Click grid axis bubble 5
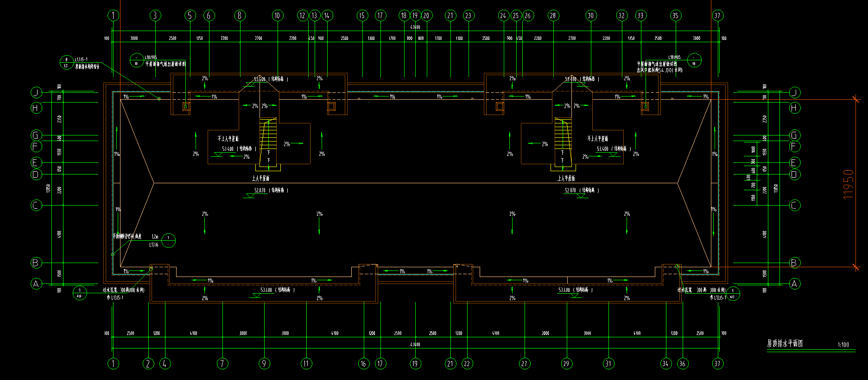868x380 pixels. [x=190, y=15]
